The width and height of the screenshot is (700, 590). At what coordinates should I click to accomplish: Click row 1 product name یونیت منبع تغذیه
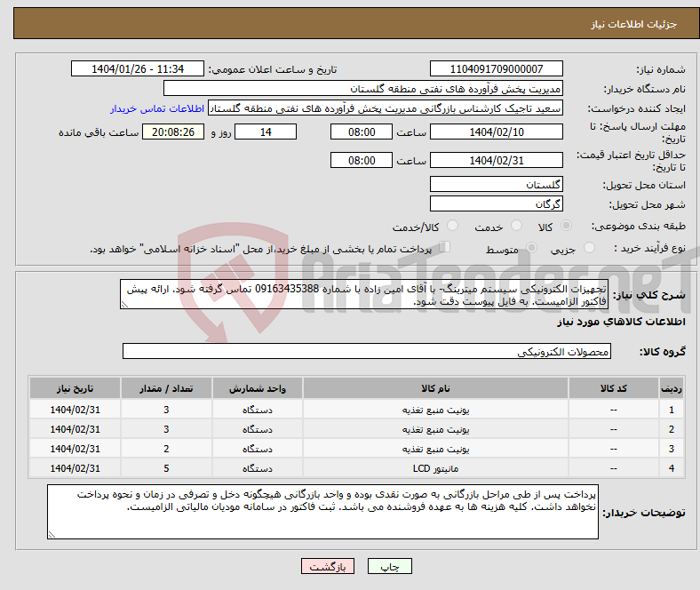pyautogui.click(x=435, y=410)
